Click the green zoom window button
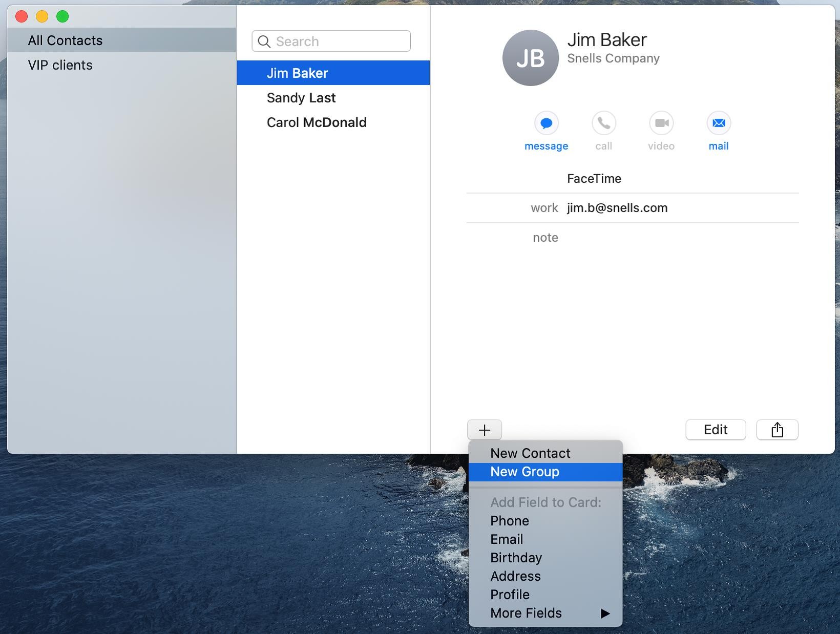The width and height of the screenshot is (840, 634). (x=62, y=16)
